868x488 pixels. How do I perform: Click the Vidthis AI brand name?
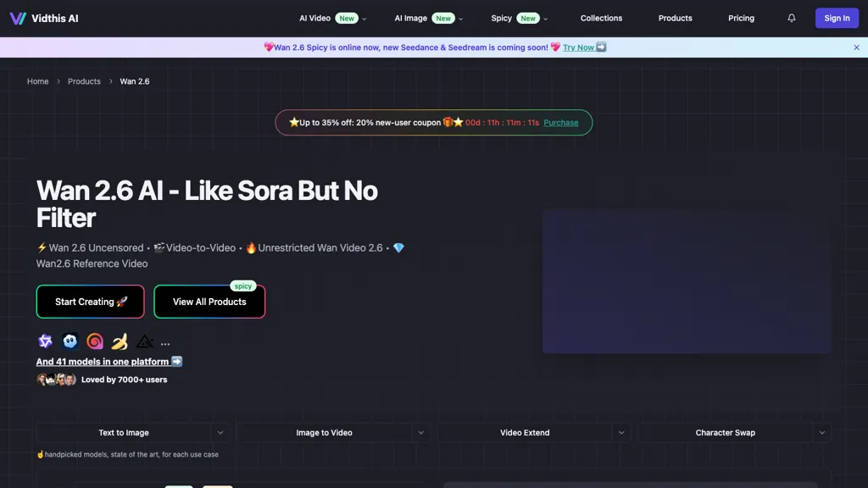(x=55, y=19)
